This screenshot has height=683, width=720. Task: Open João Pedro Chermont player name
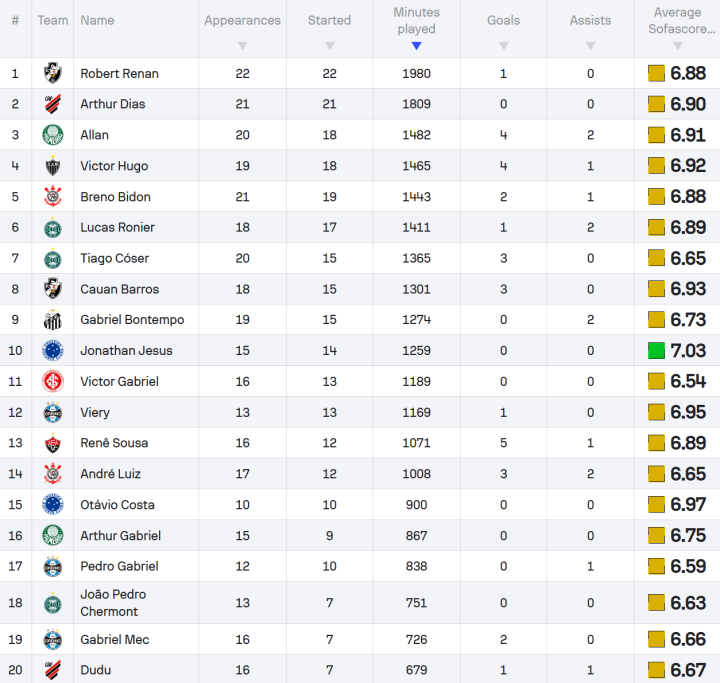coord(113,603)
